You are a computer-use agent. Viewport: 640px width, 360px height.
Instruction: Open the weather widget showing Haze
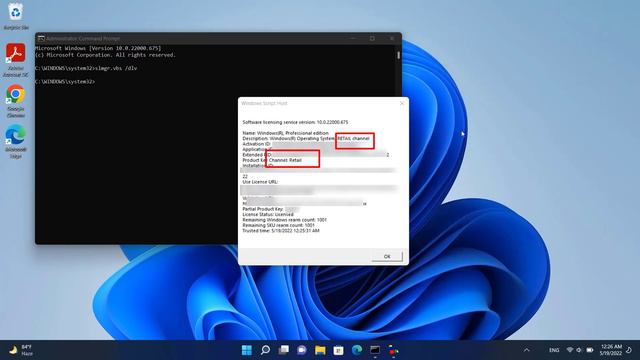(x=21, y=350)
